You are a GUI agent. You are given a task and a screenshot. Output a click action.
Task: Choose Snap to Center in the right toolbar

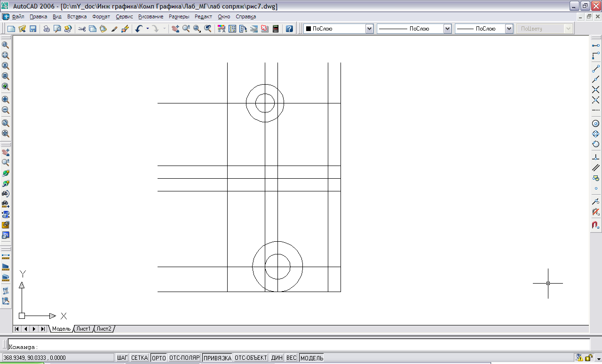[x=596, y=124]
